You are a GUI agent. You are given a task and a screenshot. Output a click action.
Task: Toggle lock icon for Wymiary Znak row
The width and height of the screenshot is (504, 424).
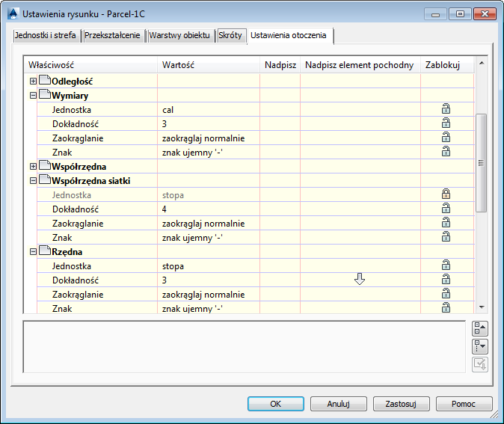(x=446, y=152)
